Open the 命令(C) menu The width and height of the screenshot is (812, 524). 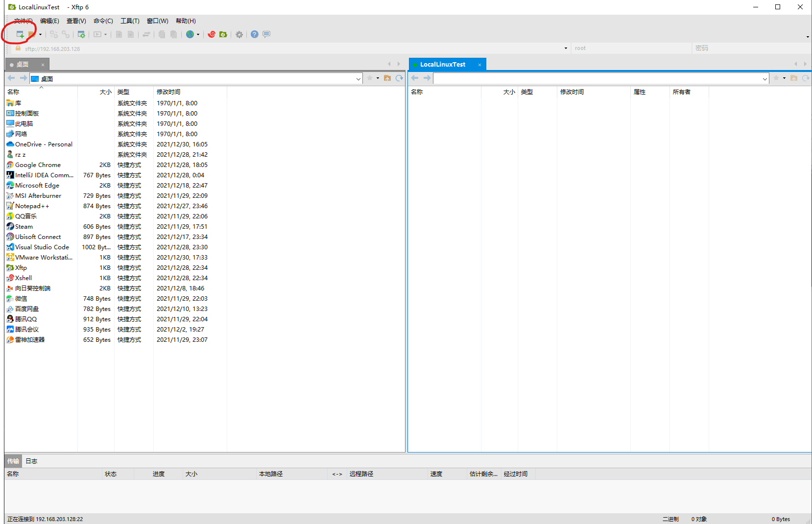coord(103,21)
